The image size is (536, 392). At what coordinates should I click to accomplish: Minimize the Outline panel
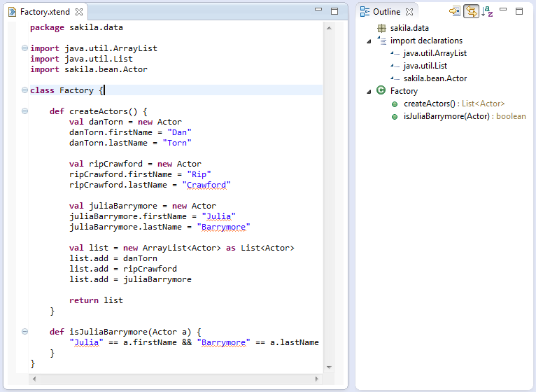pyautogui.click(x=503, y=10)
